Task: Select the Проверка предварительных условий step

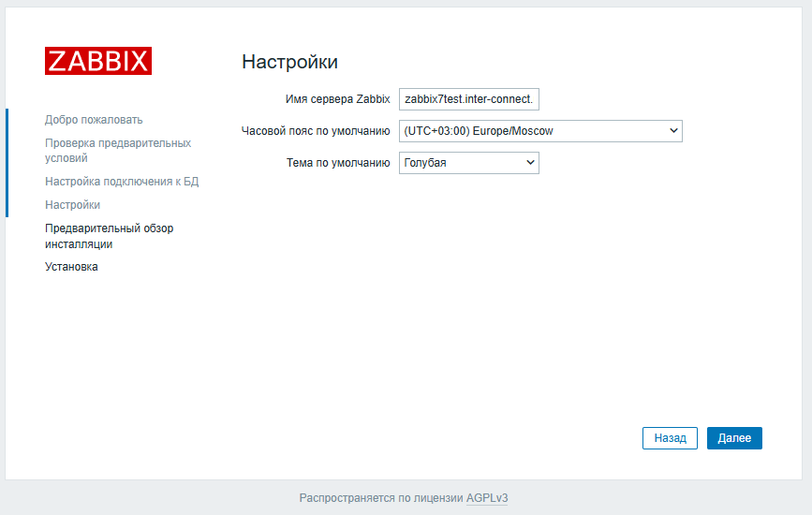Action: click(118, 151)
